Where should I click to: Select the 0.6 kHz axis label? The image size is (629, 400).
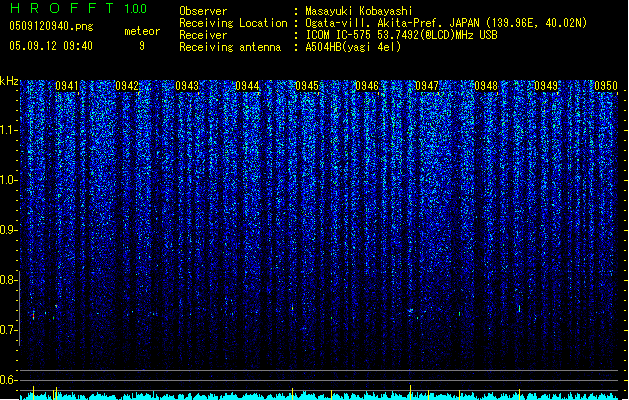[x=8, y=380]
